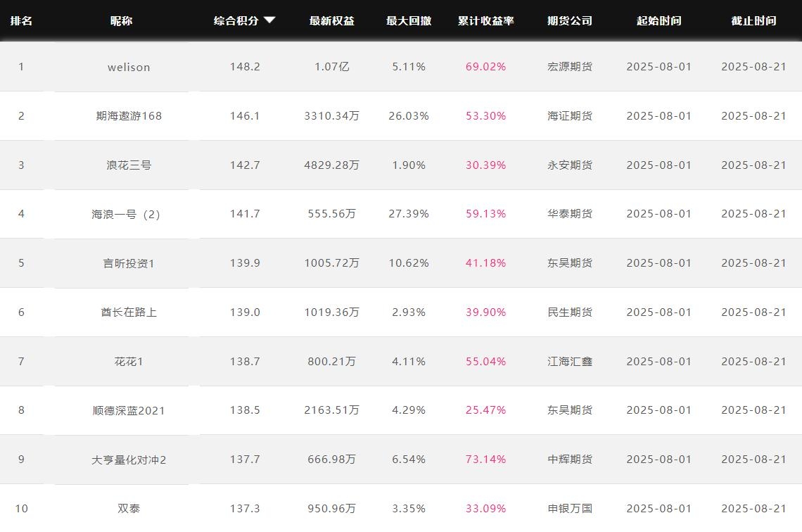Viewport: 802px width, 532px height.
Task: Click the return rate 73.14%
Action: tap(486, 459)
